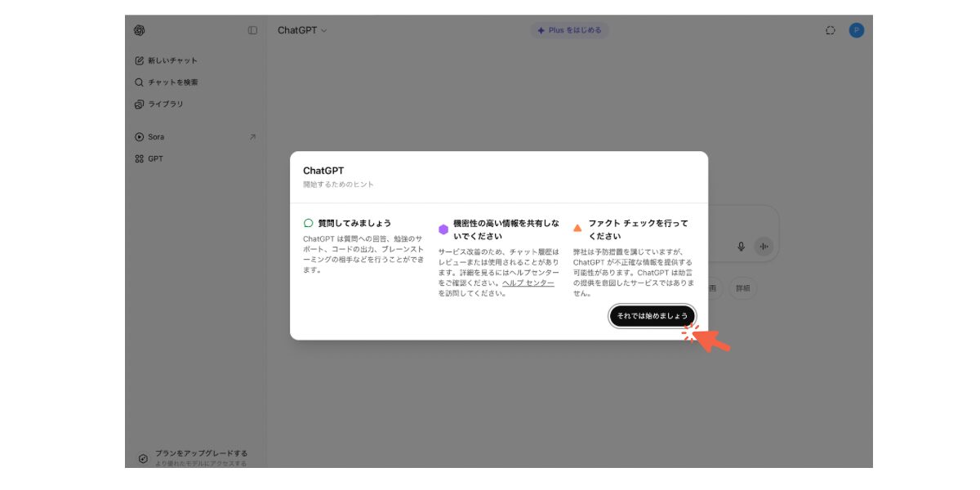Click the Plus をはじめる button
The image size is (980, 490).
[569, 30]
